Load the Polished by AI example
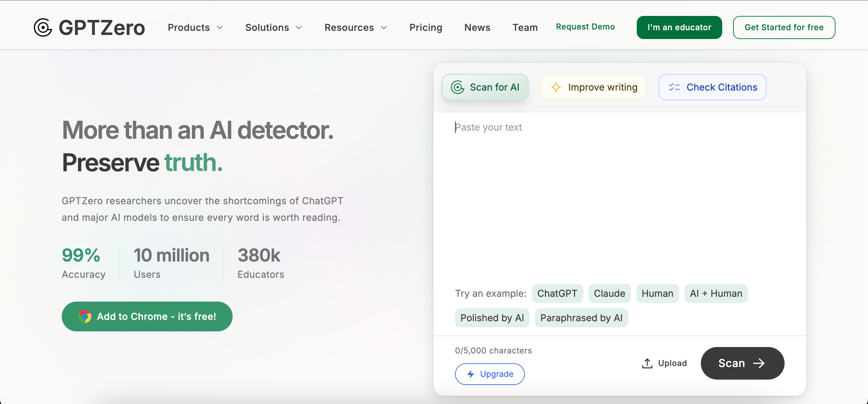 (492, 318)
